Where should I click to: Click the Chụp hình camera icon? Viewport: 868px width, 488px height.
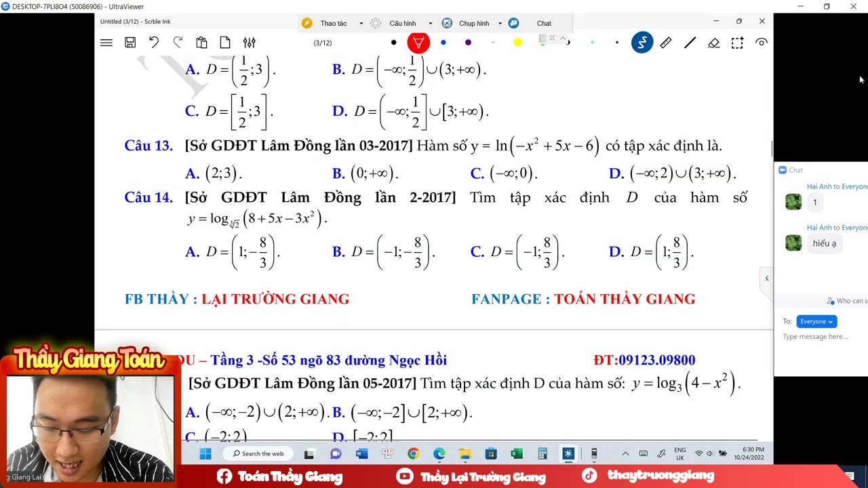[447, 23]
